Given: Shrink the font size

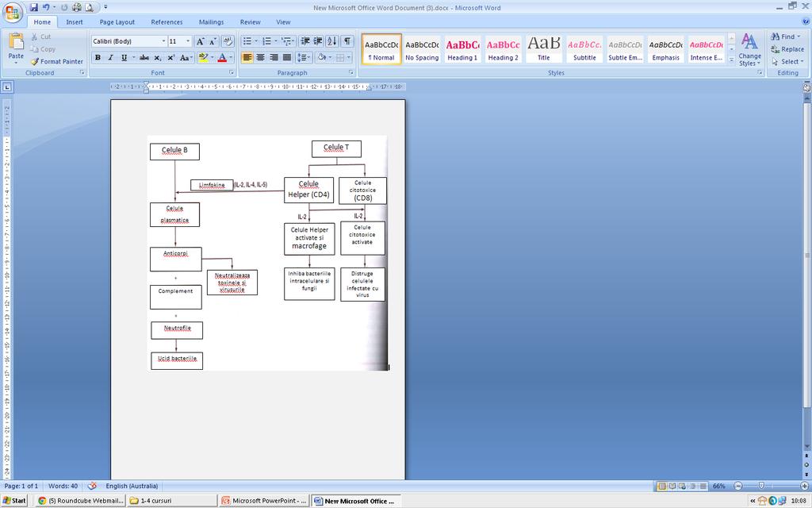Looking at the screenshot, I should [213, 41].
